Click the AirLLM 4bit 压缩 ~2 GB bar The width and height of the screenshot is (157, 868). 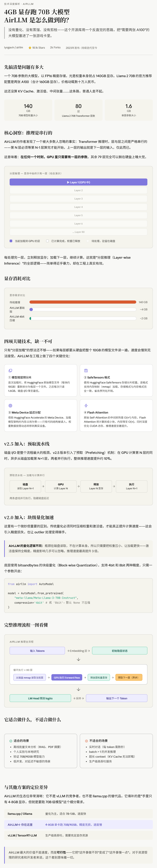83,318
